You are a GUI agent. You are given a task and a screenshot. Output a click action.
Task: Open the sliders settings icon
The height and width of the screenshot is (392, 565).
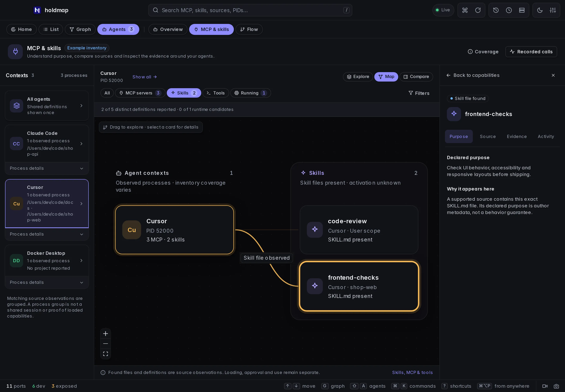[x=553, y=10]
